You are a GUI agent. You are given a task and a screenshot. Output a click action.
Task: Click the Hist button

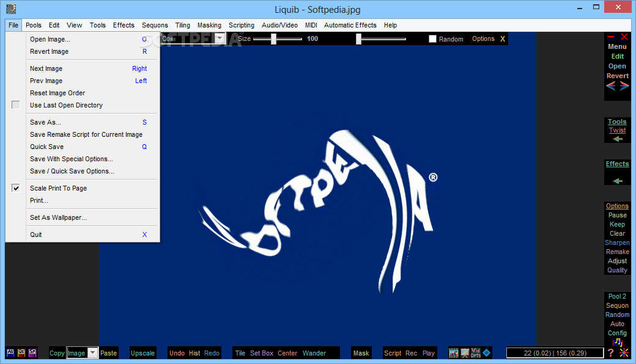(x=194, y=353)
